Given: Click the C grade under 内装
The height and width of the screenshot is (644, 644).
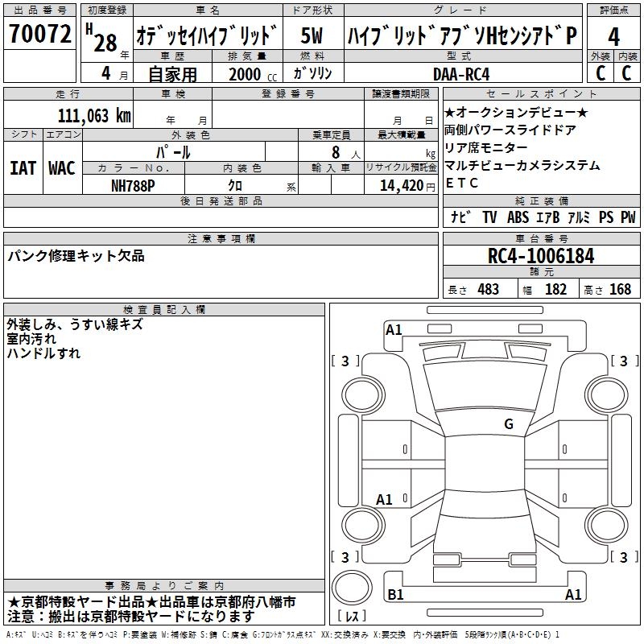Looking at the screenshot, I should [x=626, y=72].
